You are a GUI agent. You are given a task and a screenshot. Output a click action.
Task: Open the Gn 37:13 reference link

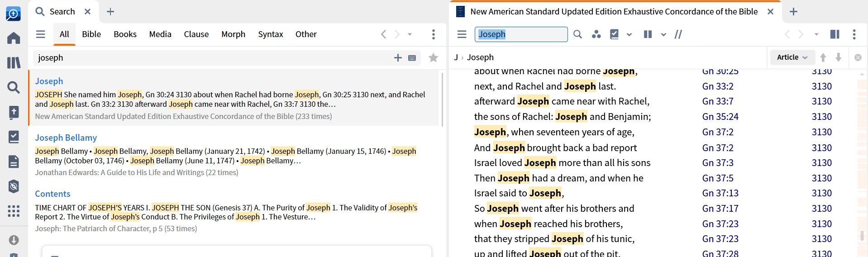pos(720,193)
